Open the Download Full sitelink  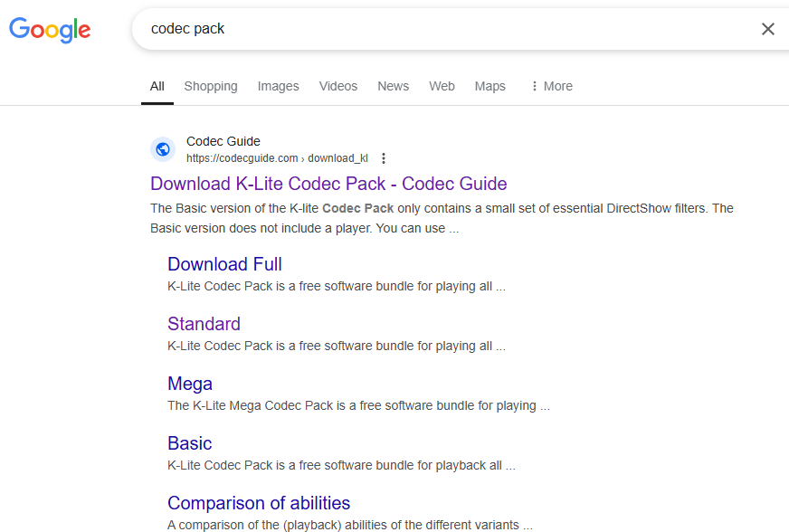(x=224, y=264)
